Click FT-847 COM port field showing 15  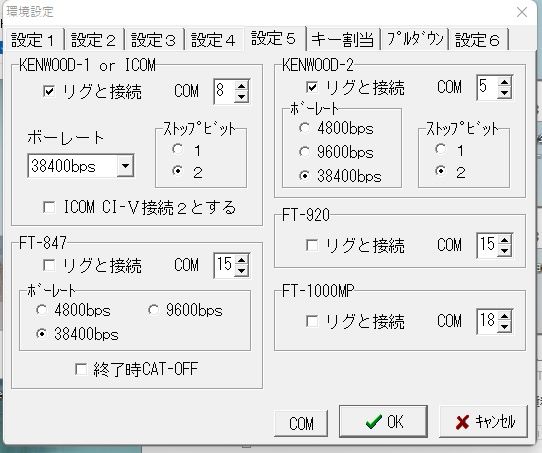click(225, 265)
